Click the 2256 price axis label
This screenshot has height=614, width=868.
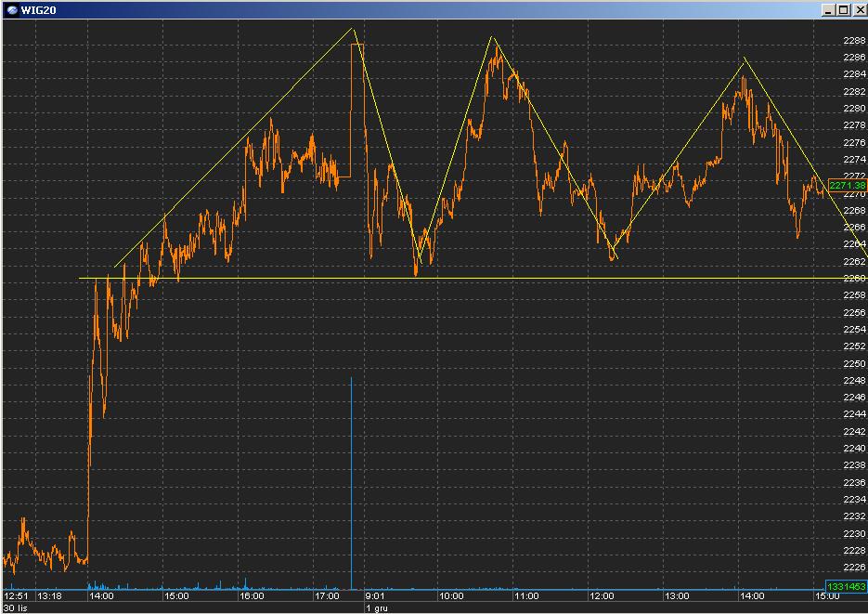(x=853, y=312)
